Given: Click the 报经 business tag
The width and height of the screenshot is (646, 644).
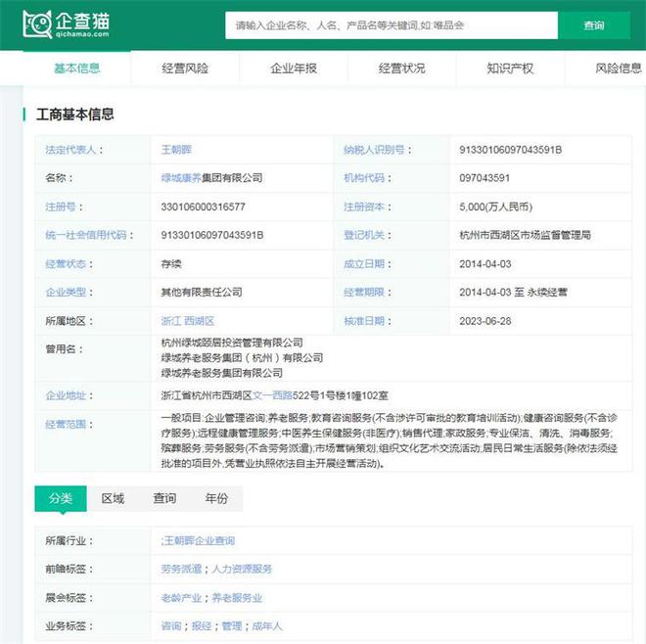Looking at the screenshot, I should coord(202,626).
